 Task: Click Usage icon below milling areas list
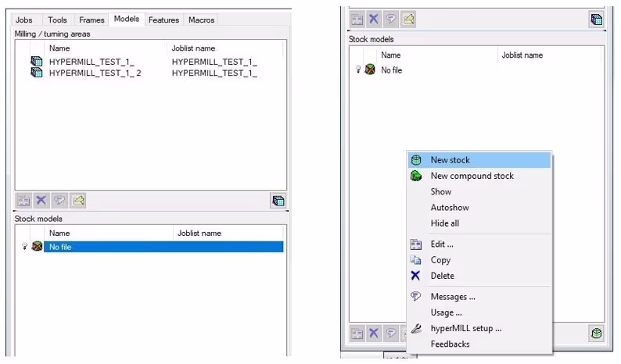pyautogui.click(x=78, y=201)
